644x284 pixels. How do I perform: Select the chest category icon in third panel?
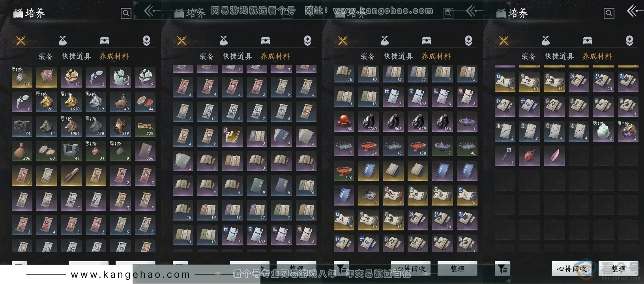click(x=427, y=40)
